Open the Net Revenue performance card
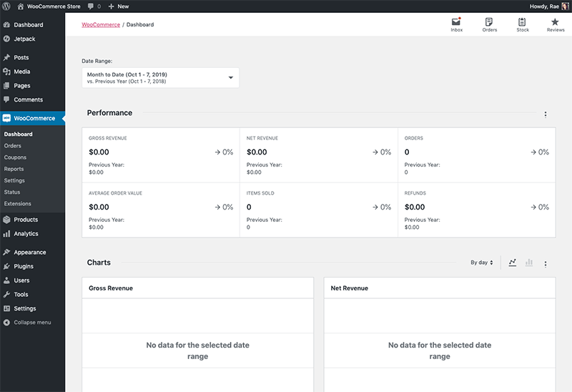This screenshot has width=572, height=392. click(319, 155)
